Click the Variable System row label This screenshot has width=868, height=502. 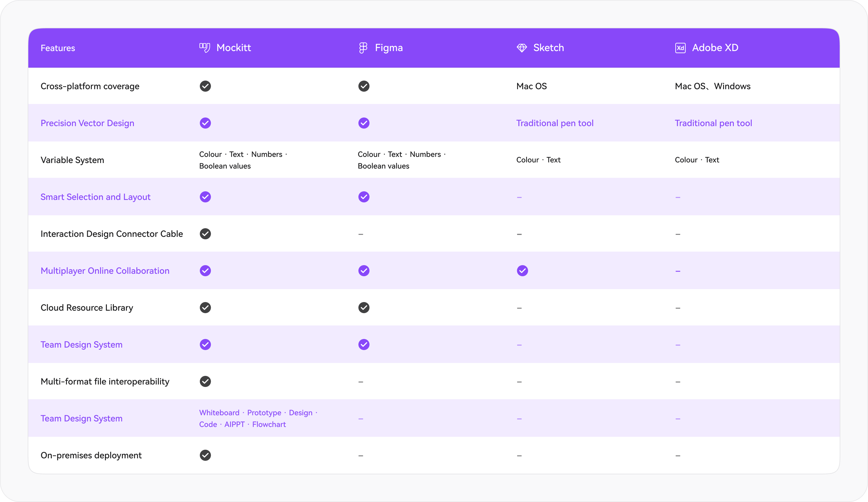[x=72, y=160]
